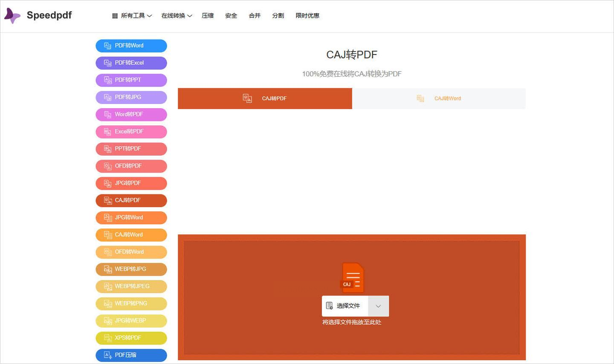The height and width of the screenshot is (364, 614).
Task: Click the WEBP转JPEG sidebar icon
Action: pos(108,286)
